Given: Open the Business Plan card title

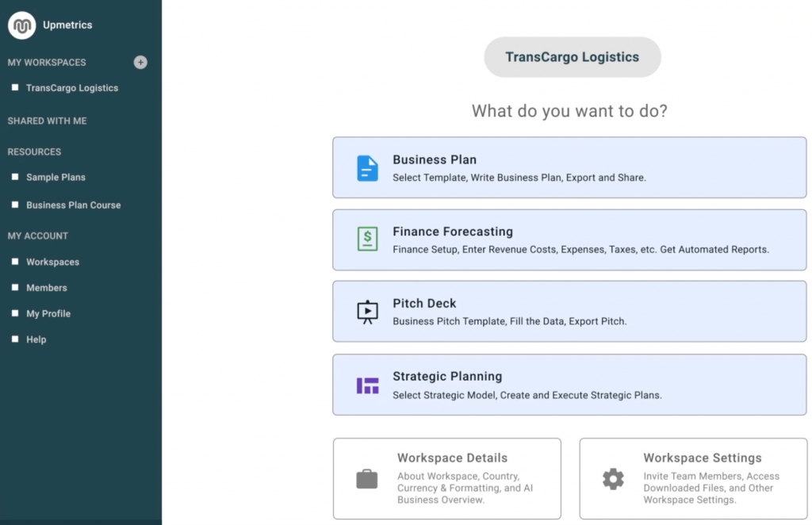Looking at the screenshot, I should [x=435, y=159].
